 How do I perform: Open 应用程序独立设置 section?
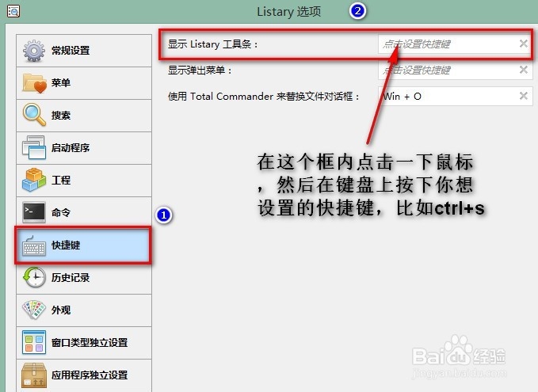84,375
